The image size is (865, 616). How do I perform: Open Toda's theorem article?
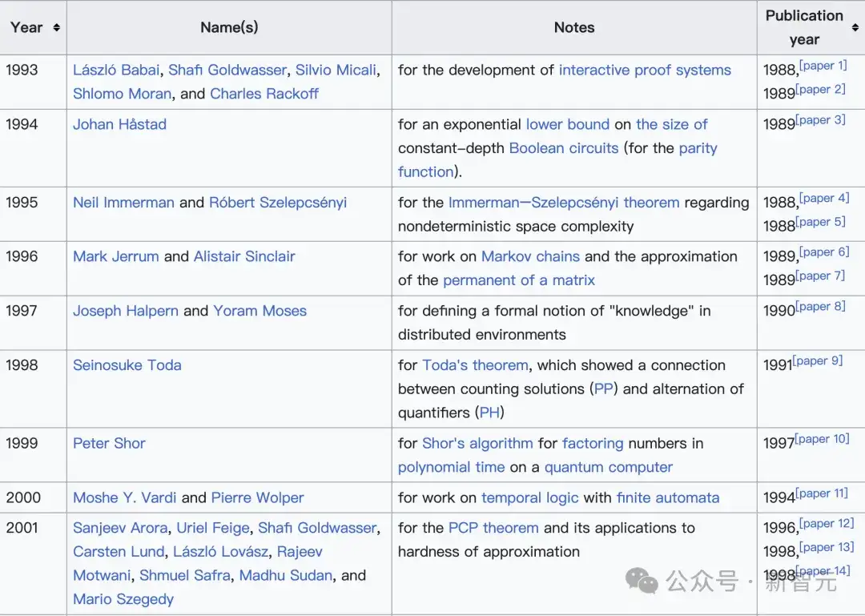pos(475,365)
